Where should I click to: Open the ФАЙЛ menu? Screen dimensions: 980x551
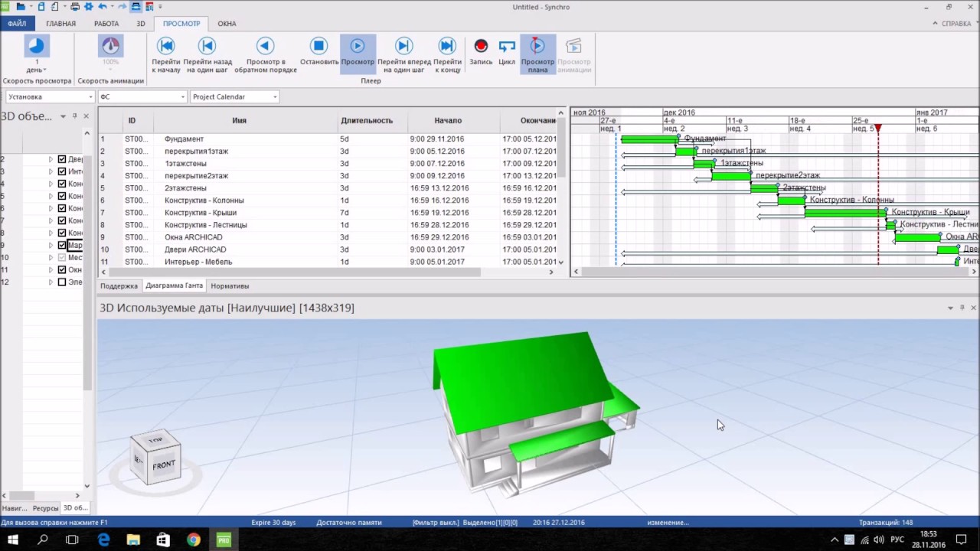(17, 24)
